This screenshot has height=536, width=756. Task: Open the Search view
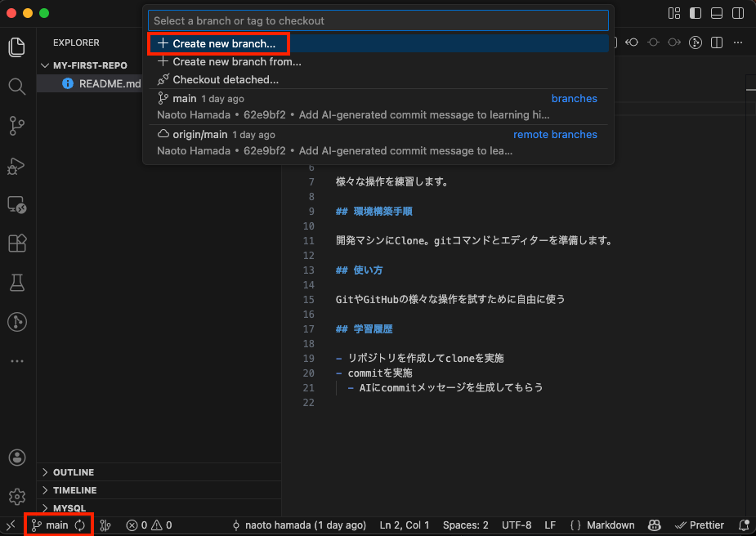(16, 86)
